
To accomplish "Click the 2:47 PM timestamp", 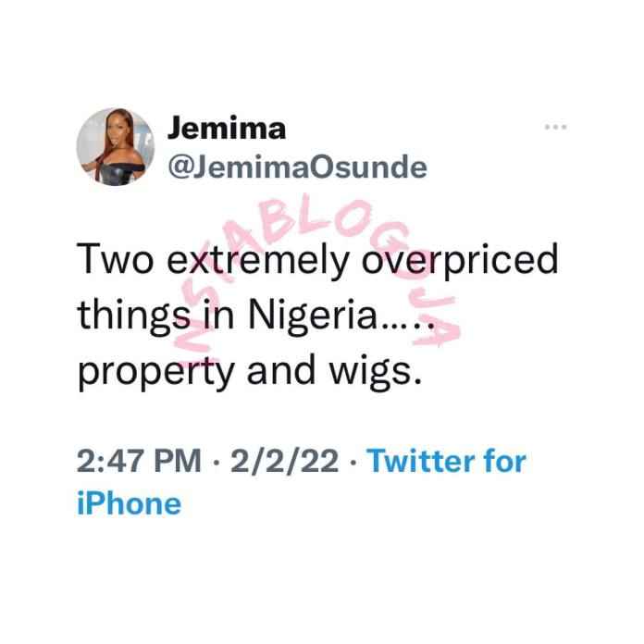I will pyautogui.click(x=139, y=461).
